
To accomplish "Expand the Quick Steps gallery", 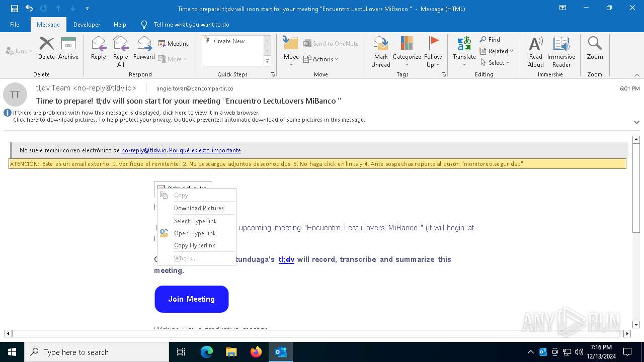I will point(267,61).
